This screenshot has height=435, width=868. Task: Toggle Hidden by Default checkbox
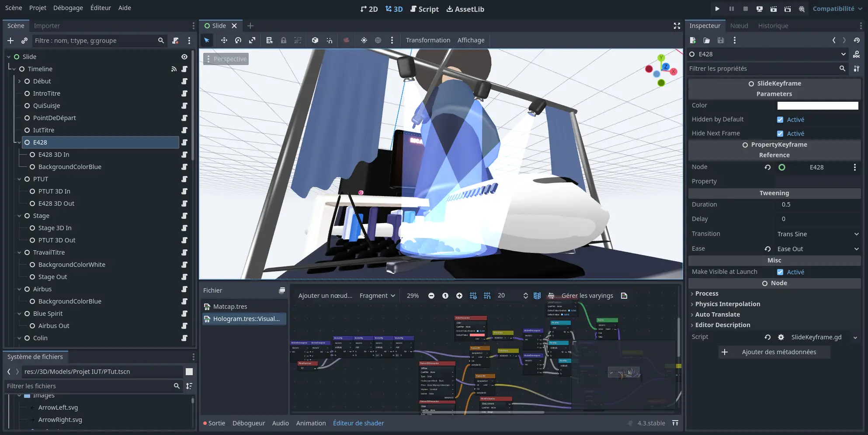tap(780, 120)
